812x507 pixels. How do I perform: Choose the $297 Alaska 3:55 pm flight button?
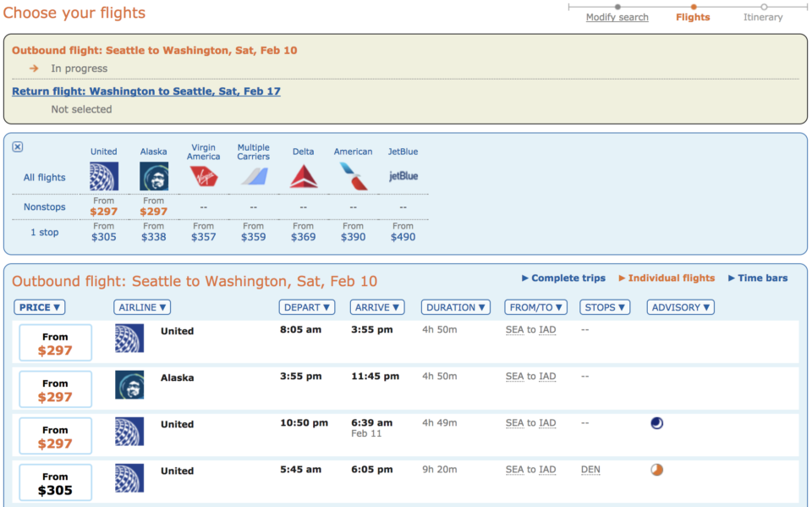pyautogui.click(x=56, y=389)
